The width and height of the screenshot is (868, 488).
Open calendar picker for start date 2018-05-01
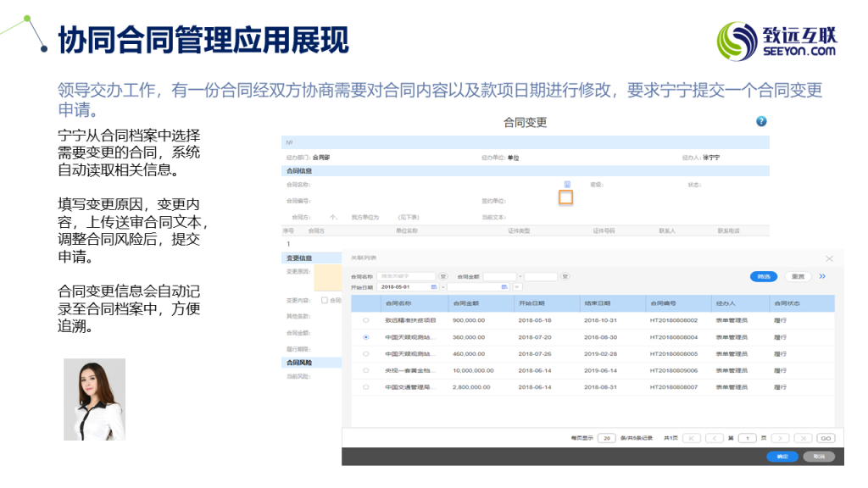[434, 287]
